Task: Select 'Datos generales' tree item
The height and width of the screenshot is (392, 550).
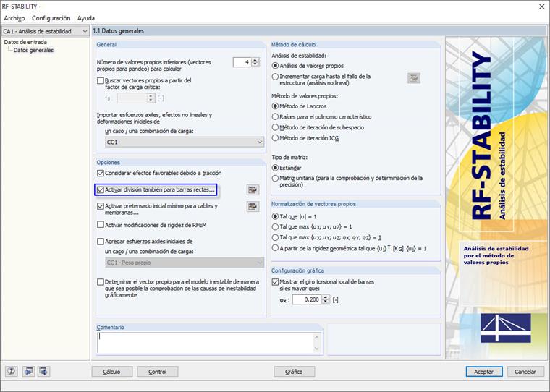Action: click(x=34, y=50)
